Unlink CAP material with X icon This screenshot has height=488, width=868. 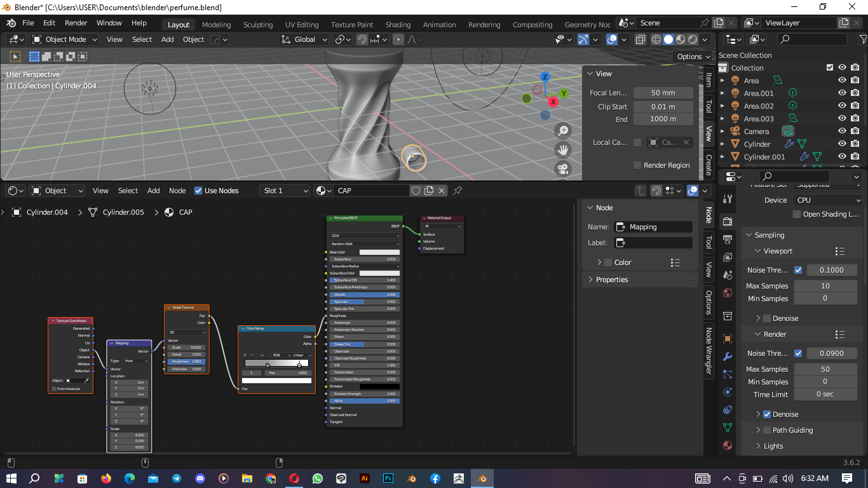[x=442, y=191]
